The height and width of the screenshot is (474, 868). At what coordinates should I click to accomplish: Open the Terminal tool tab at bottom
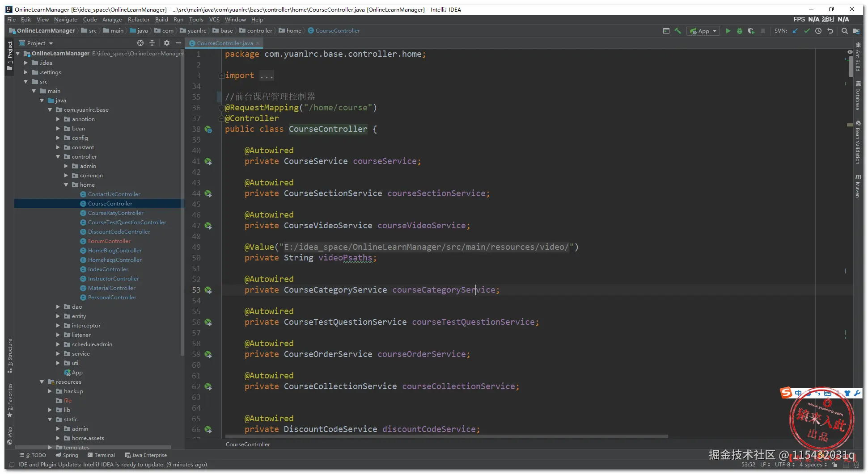click(x=102, y=455)
